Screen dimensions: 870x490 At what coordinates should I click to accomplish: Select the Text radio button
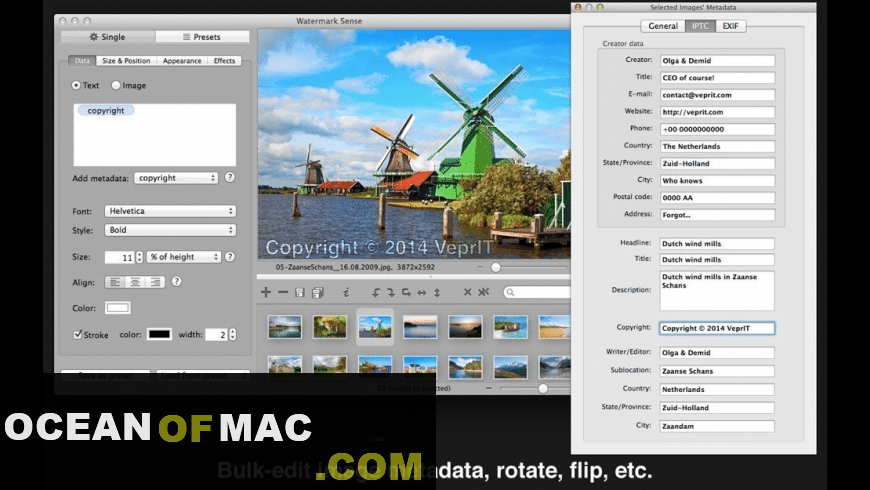point(76,85)
